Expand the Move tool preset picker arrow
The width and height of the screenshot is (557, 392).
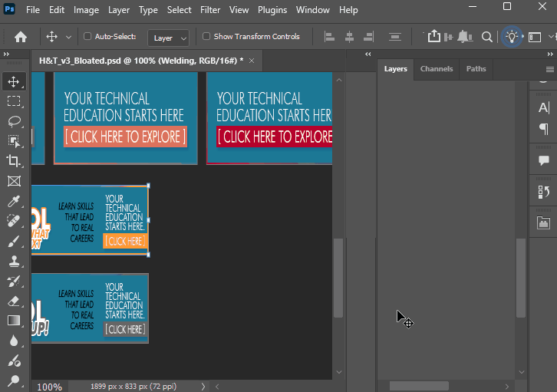coord(68,37)
